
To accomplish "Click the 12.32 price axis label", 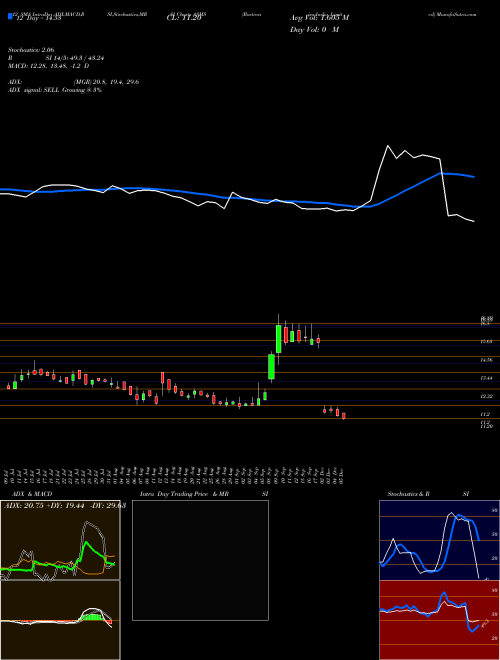I will point(486,396).
